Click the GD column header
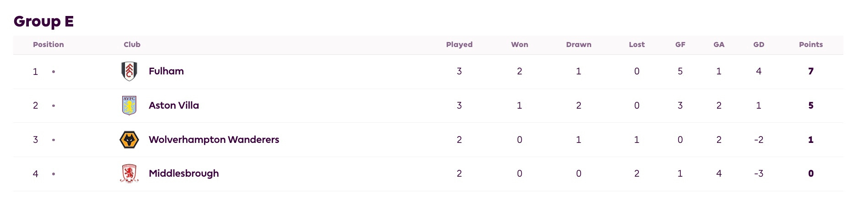868x205 pixels. pyautogui.click(x=759, y=44)
